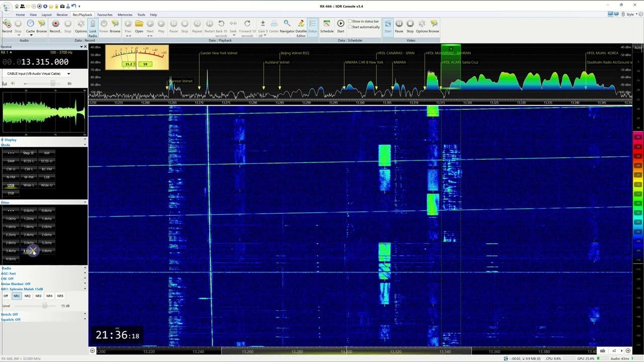Switch to the Layout tab
Viewport: 644px width, 362px height.
coord(47,15)
